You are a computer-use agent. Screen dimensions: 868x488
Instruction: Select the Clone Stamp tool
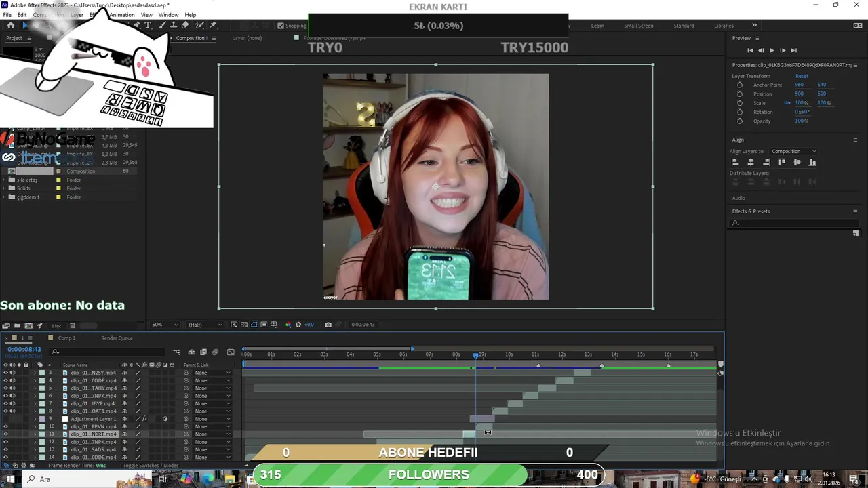[x=173, y=25]
